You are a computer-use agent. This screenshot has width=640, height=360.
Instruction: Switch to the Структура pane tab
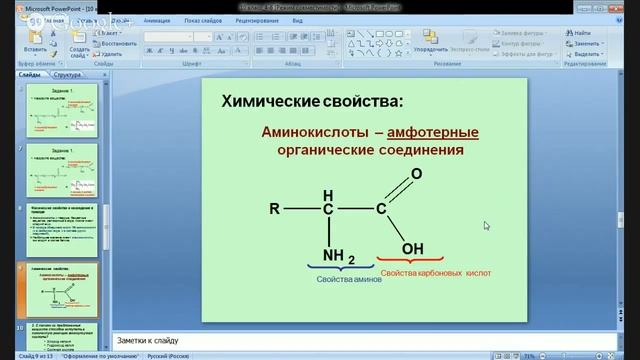coord(67,75)
